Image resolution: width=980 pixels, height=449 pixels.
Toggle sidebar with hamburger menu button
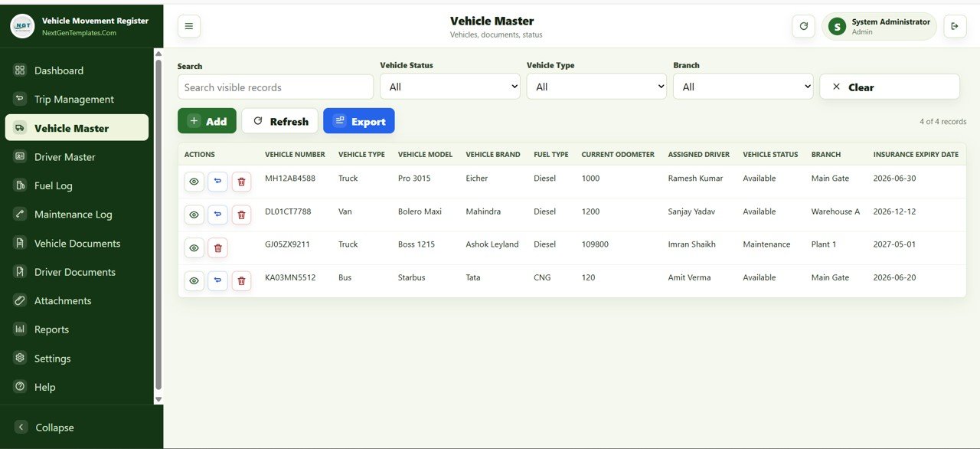click(x=189, y=26)
